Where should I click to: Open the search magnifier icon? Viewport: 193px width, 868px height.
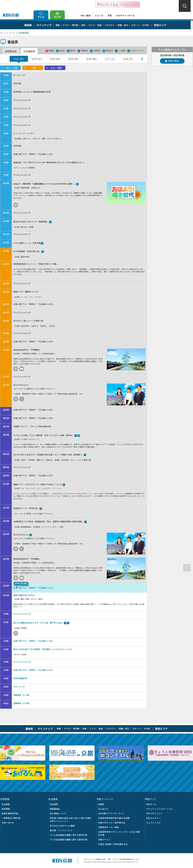click(x=185, y=6)
